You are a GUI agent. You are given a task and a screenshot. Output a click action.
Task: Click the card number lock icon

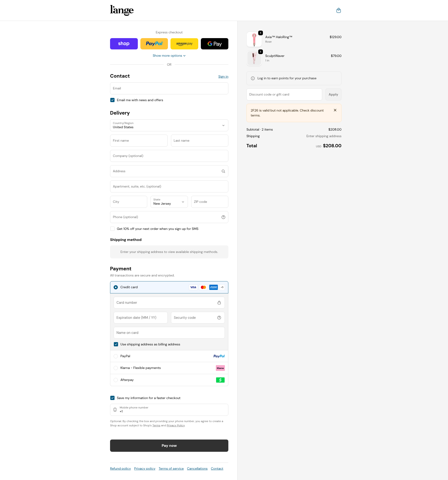click(219, 303)
